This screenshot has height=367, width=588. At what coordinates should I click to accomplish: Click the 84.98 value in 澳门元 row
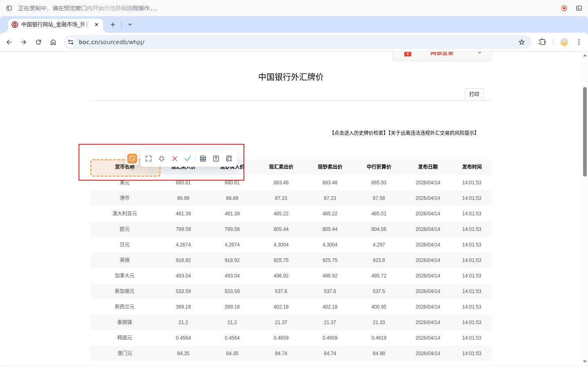click(379, 354)
